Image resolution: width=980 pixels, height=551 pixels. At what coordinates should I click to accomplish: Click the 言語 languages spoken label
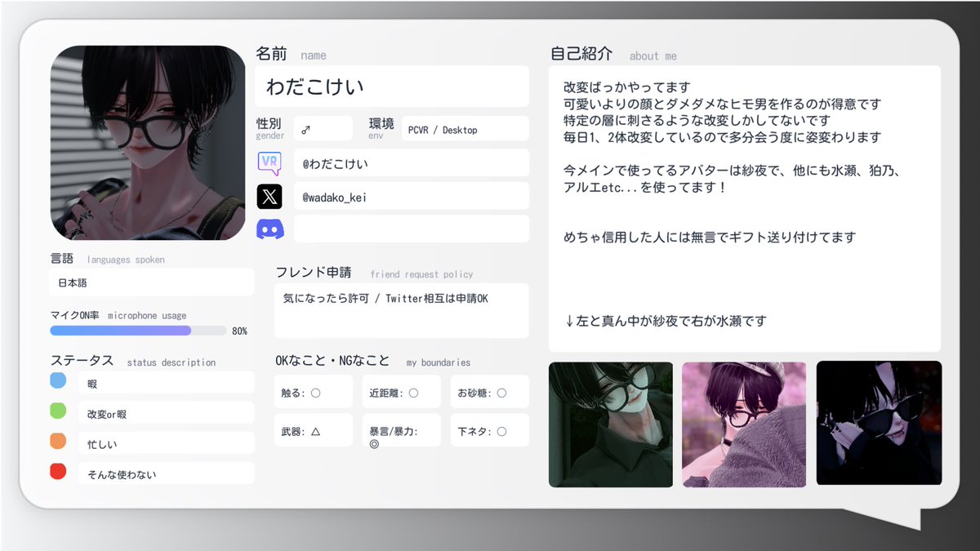coord(107,259)
